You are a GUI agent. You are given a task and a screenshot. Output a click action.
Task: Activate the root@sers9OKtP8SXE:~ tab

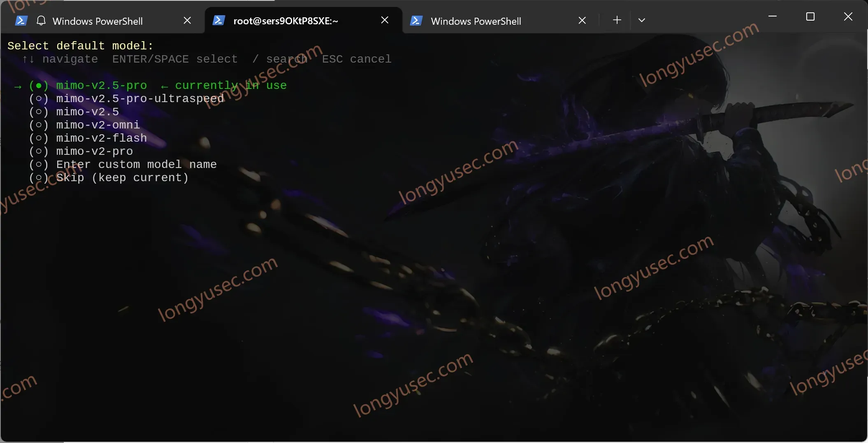(303, 21)
